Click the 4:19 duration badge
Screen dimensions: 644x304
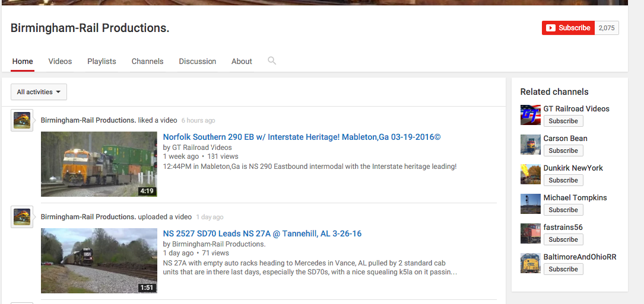[x=147, y=191]
